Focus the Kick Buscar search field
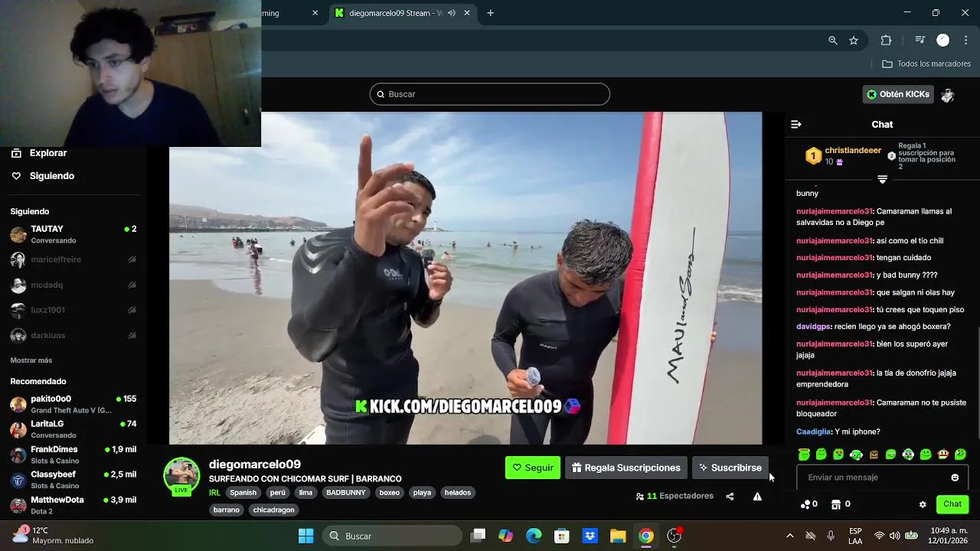This screenshot has height=551, width=980. coord(490,94)
